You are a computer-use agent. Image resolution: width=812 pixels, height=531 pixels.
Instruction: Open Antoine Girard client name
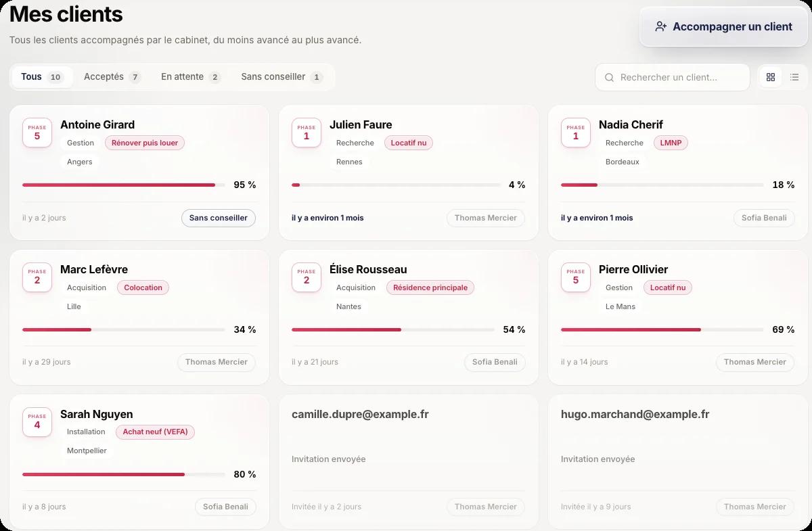[x=97, y=124]
